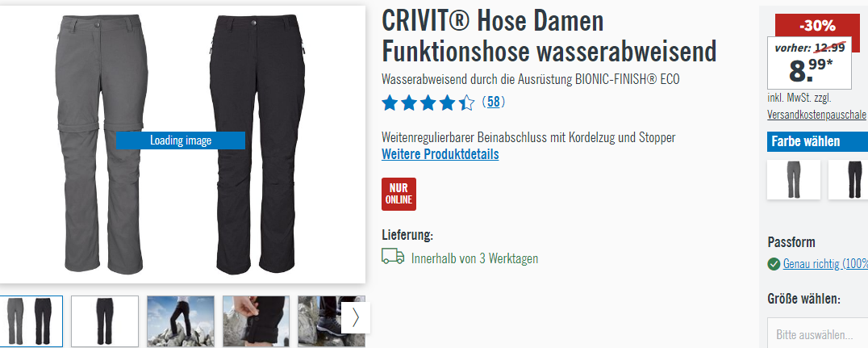Click the green Passform checkmark icon
The width and height of the screenshot is (868, 348).
(x=774, y=264)
